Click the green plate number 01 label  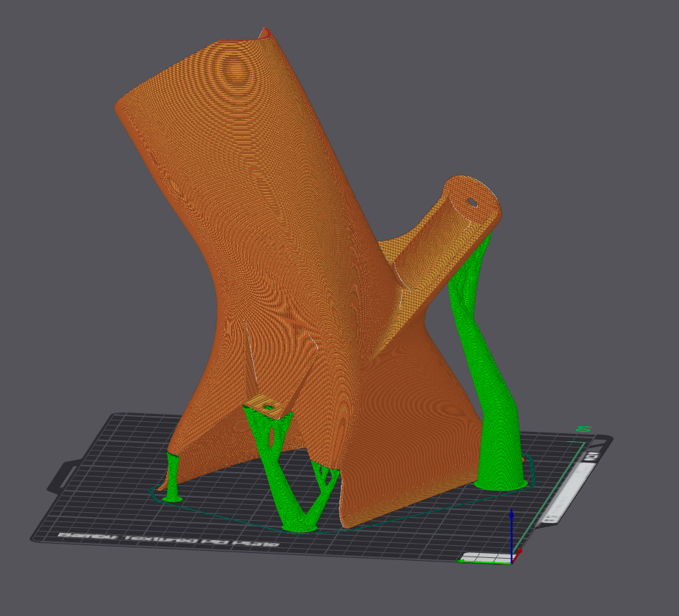(582, 429)
